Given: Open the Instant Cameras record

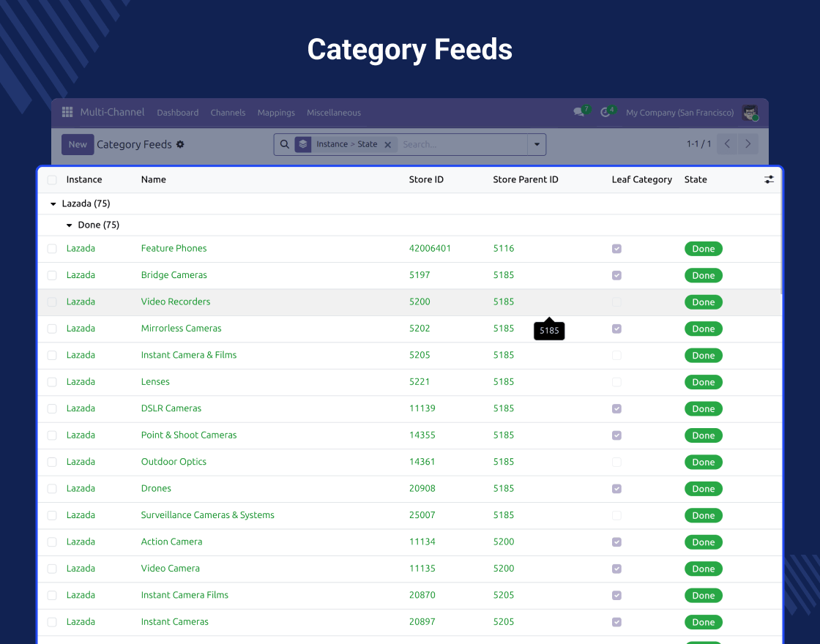Looking at the screenshot, I should tap(175, 621).
